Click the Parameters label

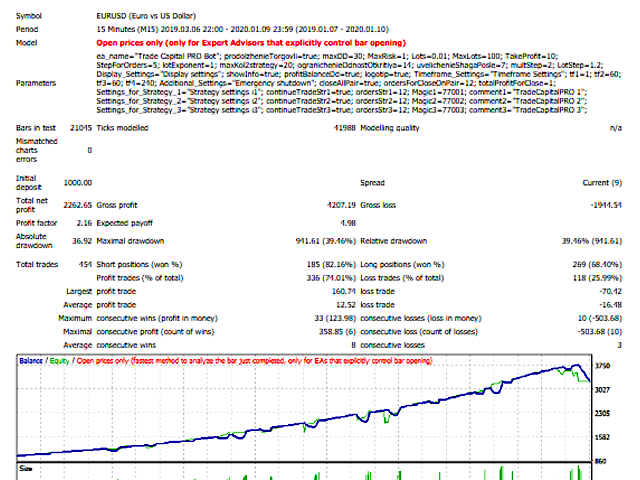[36, 83]
